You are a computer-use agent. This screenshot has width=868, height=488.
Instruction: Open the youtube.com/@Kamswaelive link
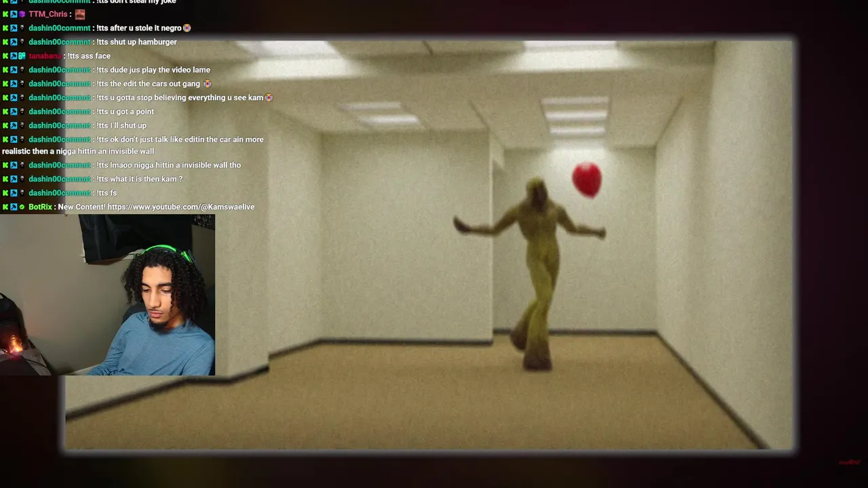(x=180, y=207)
